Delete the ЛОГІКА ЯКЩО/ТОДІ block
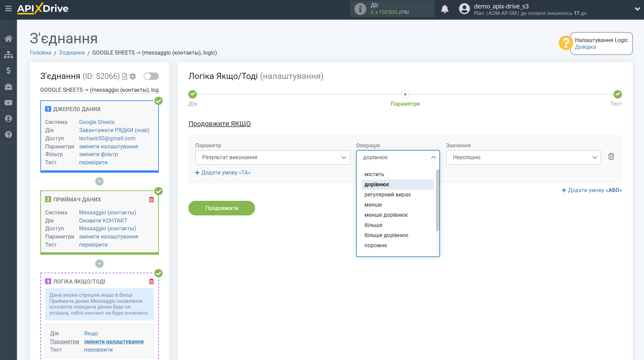The image size is (644, 360). coord(151,281)
